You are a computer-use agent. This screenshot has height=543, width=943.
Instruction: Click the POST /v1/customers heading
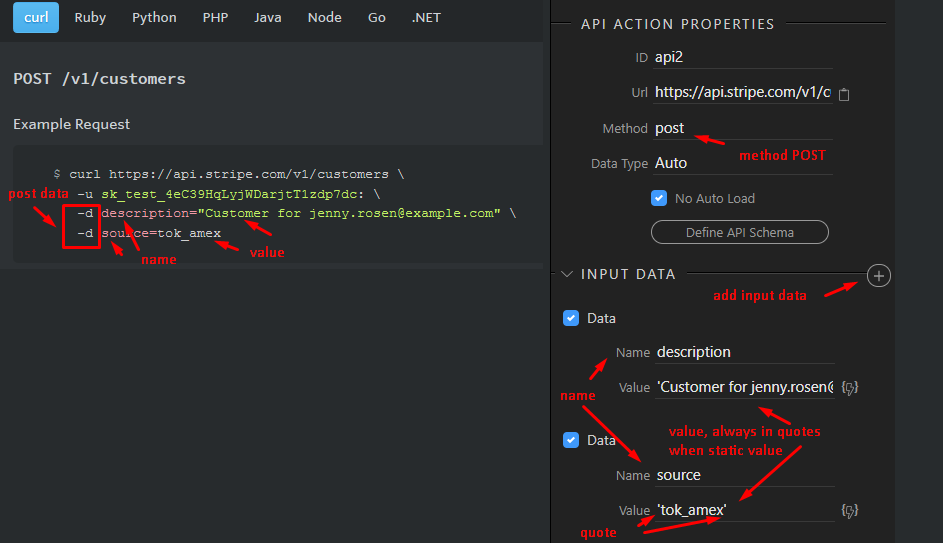(99, 79)
